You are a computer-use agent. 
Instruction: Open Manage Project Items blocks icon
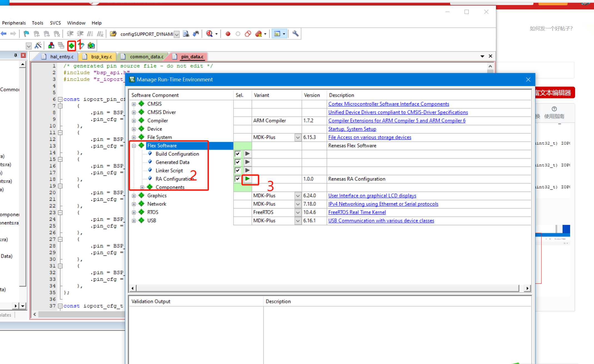pos(51,45)
